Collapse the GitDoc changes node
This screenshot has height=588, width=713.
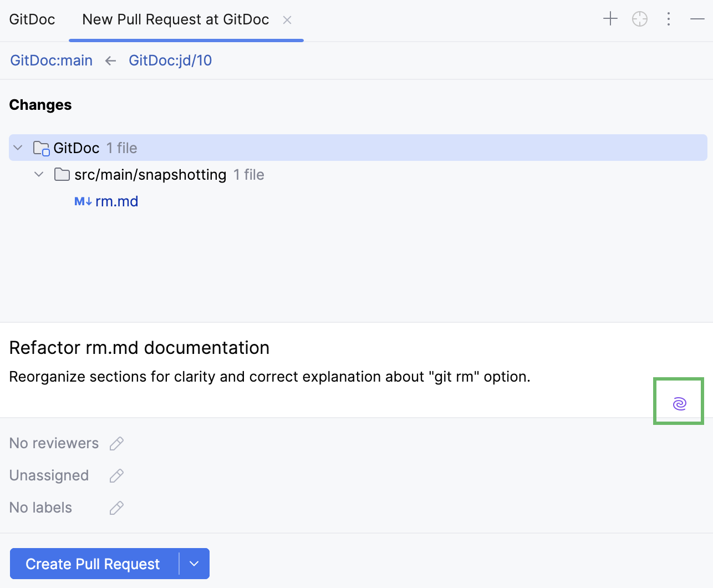[x=17, y=148]
